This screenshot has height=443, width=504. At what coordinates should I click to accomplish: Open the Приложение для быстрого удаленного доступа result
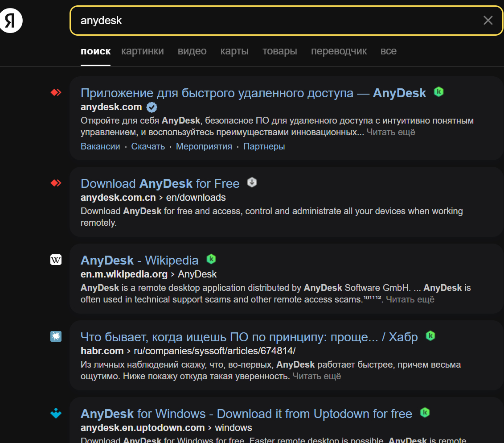(253, 93)
